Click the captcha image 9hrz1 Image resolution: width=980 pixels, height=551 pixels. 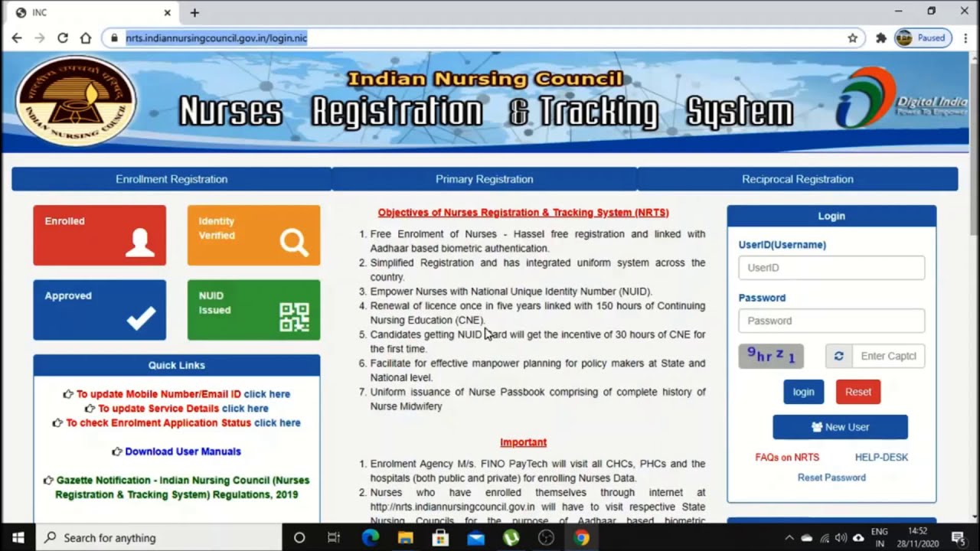(x=771, y=356)
